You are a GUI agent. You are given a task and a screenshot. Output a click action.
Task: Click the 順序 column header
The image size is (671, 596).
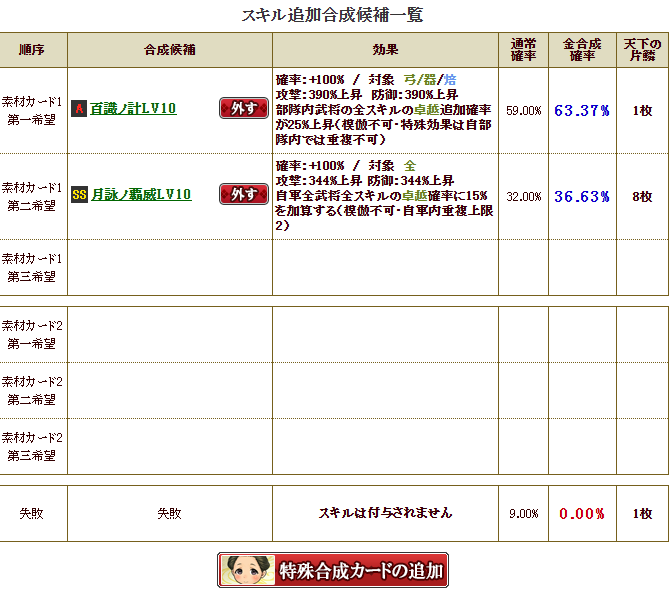pyautogui.click(x=33, y=50)
